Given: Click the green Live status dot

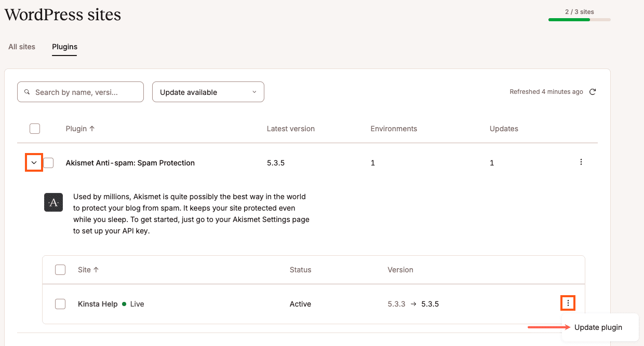Looking at the screenshot, I should [124, 304].
